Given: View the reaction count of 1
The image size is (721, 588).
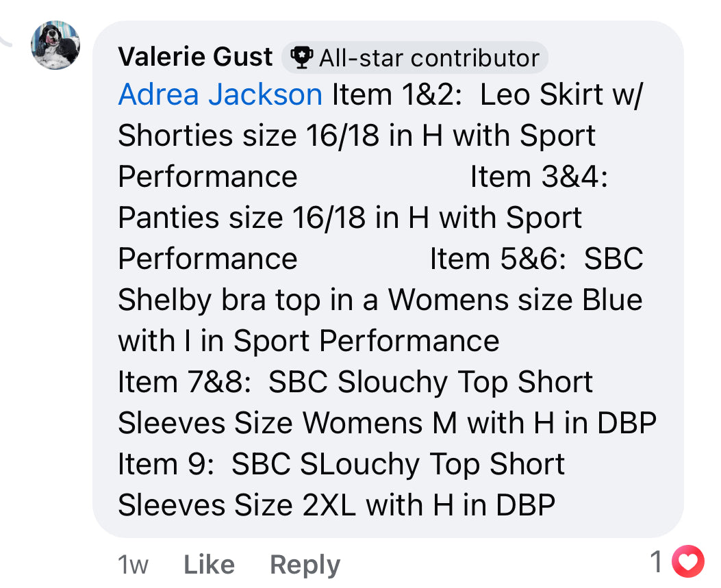Looking at the screenshot, I should [x=656, y=561].
